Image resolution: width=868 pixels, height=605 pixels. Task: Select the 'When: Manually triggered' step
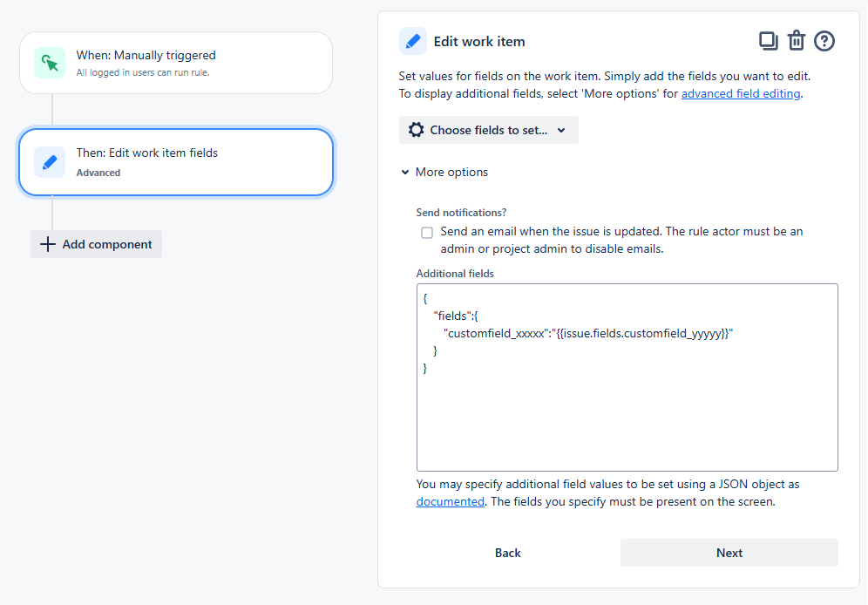coord(176,63)
